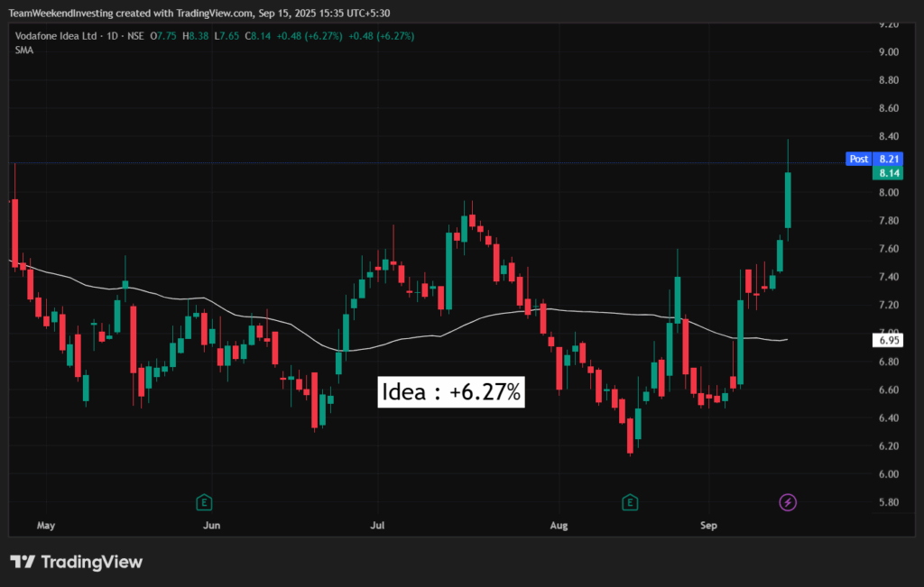Click the Post 8.21 price label

[873, 159]
